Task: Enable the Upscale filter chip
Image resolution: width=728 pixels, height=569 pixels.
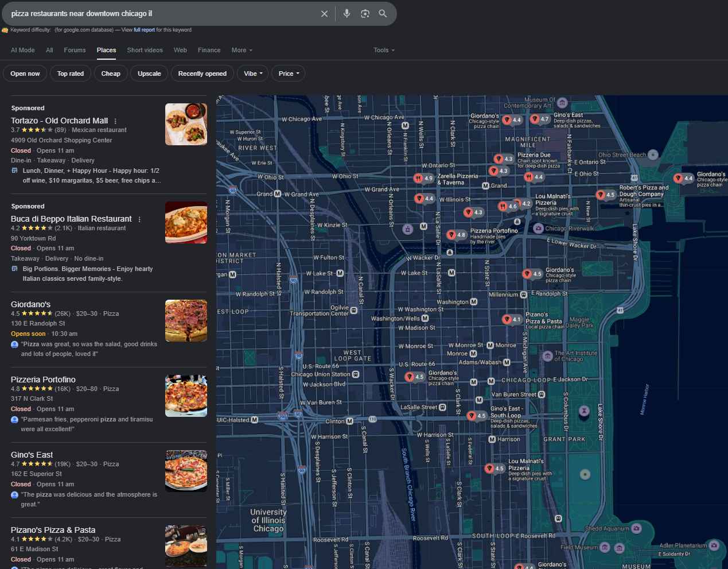Action: pos(149,73)
